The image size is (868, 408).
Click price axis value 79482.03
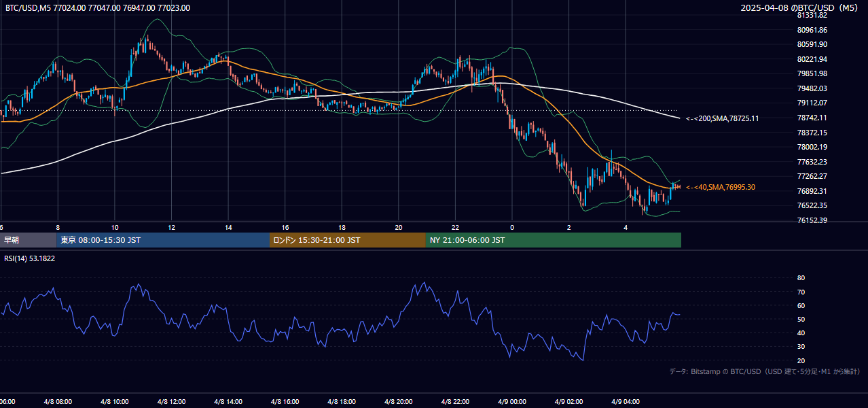click(x=812, y=88)
